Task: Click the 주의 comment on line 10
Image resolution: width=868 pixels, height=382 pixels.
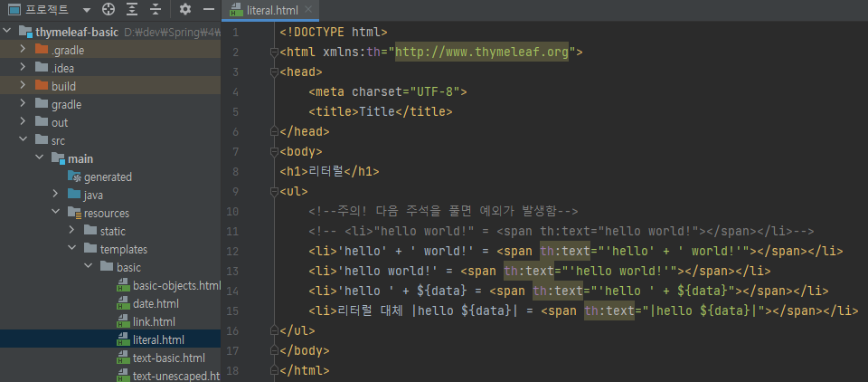Action: pyautogui.click(x=443, y=211)
